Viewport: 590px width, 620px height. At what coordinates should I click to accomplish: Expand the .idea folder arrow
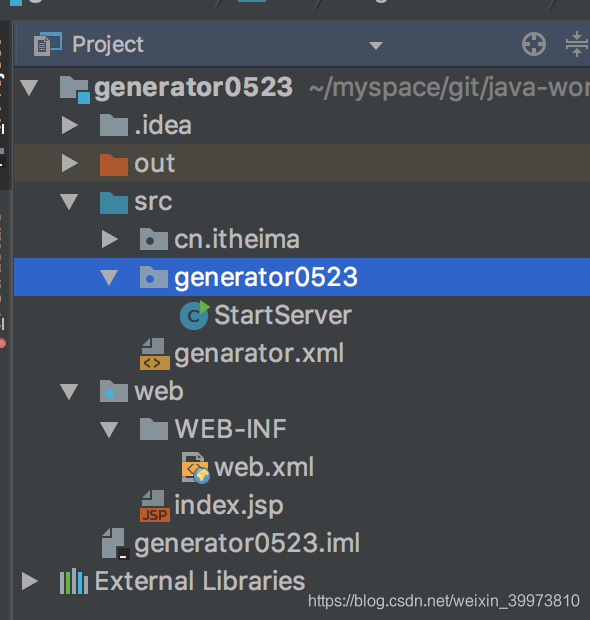[x=70, y=125]
